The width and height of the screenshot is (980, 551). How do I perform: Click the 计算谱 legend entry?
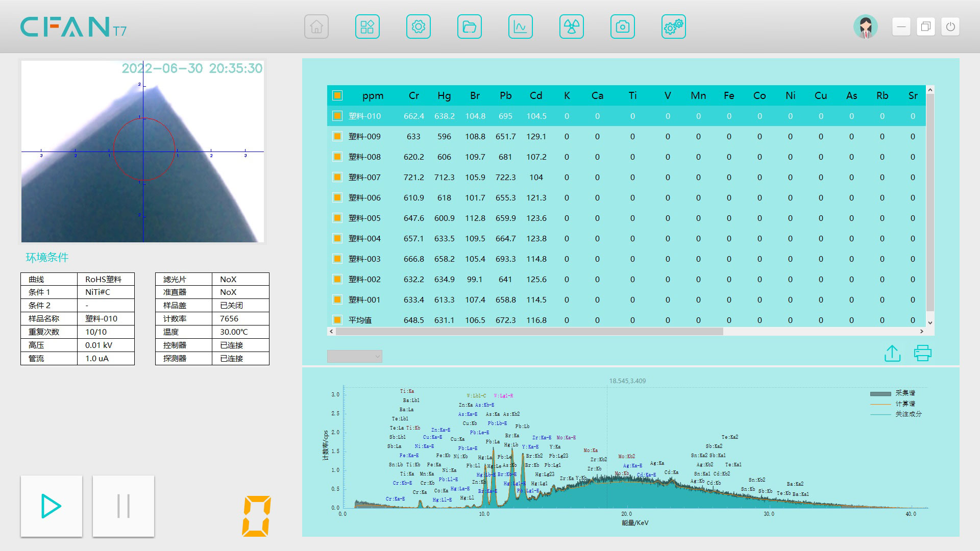pyautogui.click(x=893, y=404)
